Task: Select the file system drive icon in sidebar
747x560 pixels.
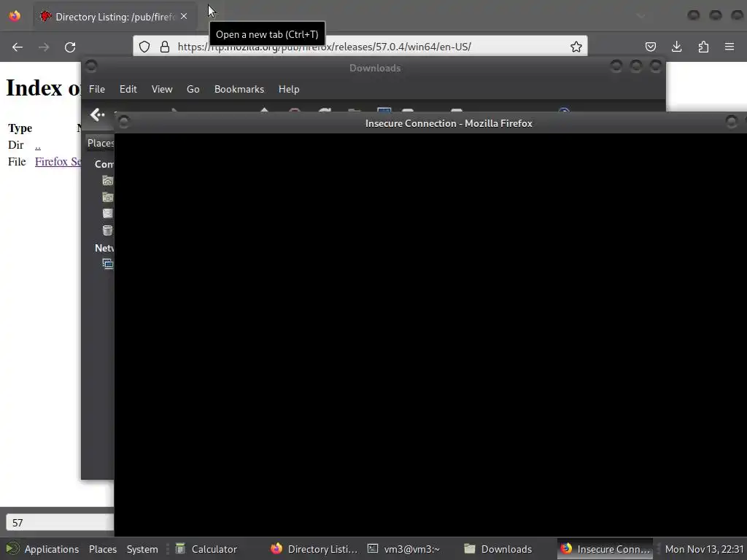Action: [108, 214]
